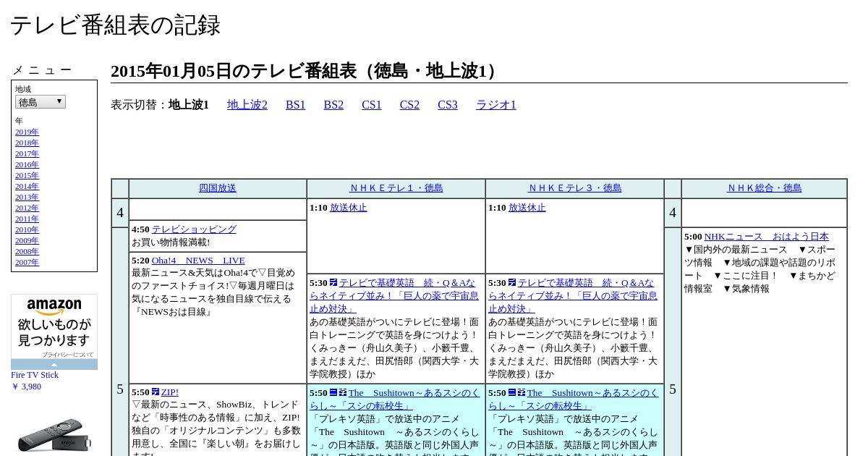Click bilingual icon on Eテレ3 5:50 Sushitown
Viewport: 868px width, 456px height.
coord(512,392)
